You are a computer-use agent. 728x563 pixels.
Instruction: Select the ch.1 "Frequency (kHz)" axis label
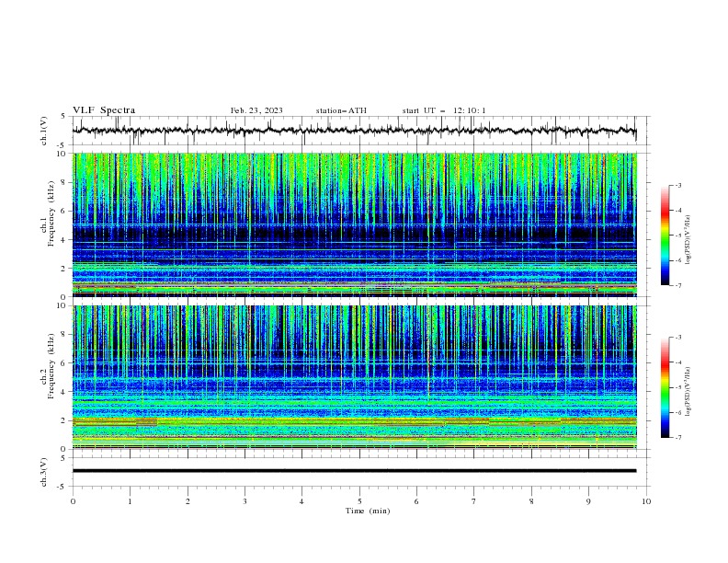point(51,212)
